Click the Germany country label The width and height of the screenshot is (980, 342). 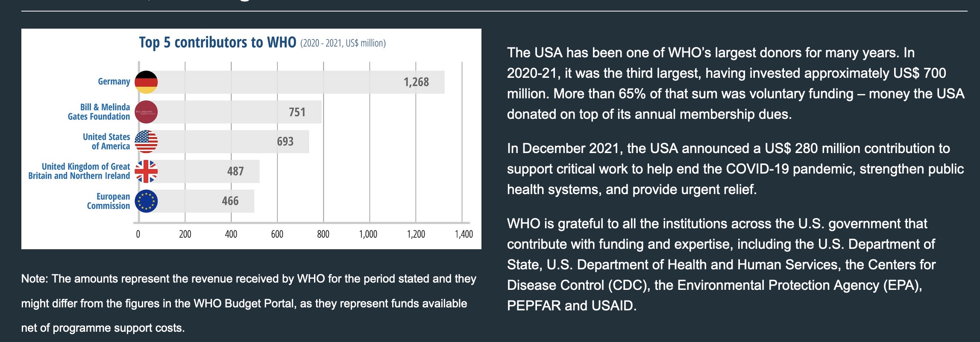tap(114, 82)
